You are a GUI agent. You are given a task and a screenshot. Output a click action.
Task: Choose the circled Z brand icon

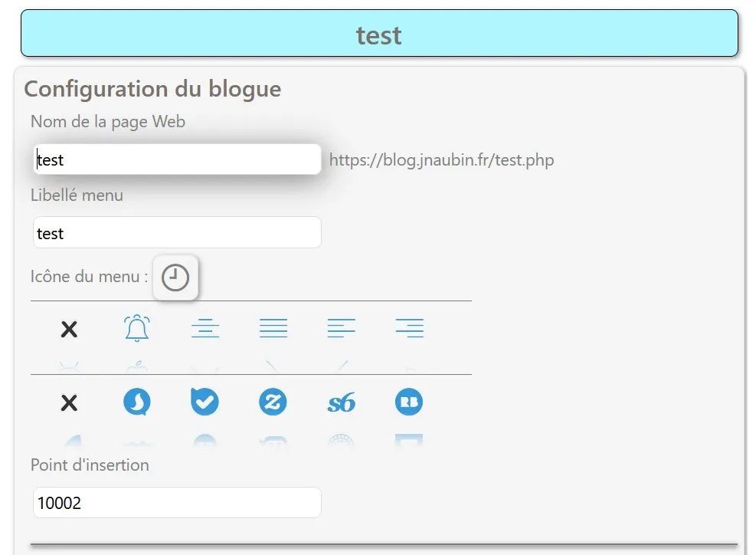(x=273, y=402)
